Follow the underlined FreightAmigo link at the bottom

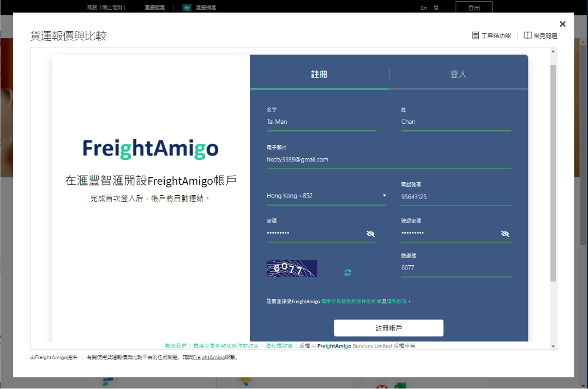(x=208, y=357)
